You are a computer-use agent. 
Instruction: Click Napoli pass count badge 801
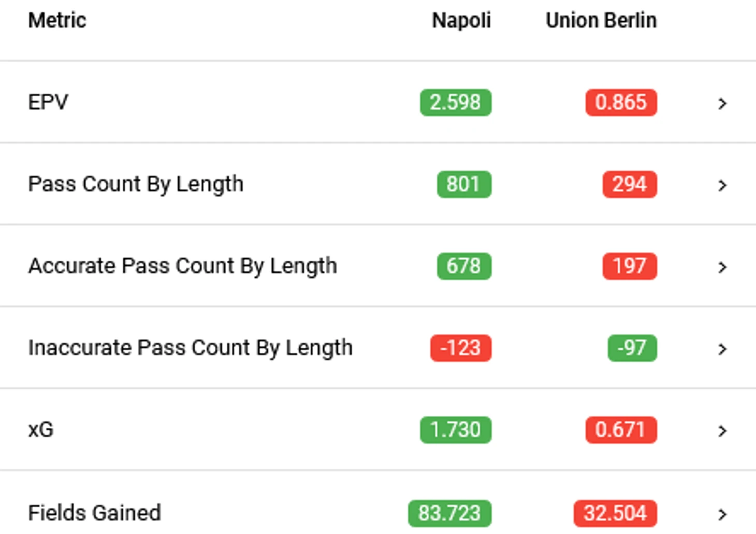click(x=463, y=184)
